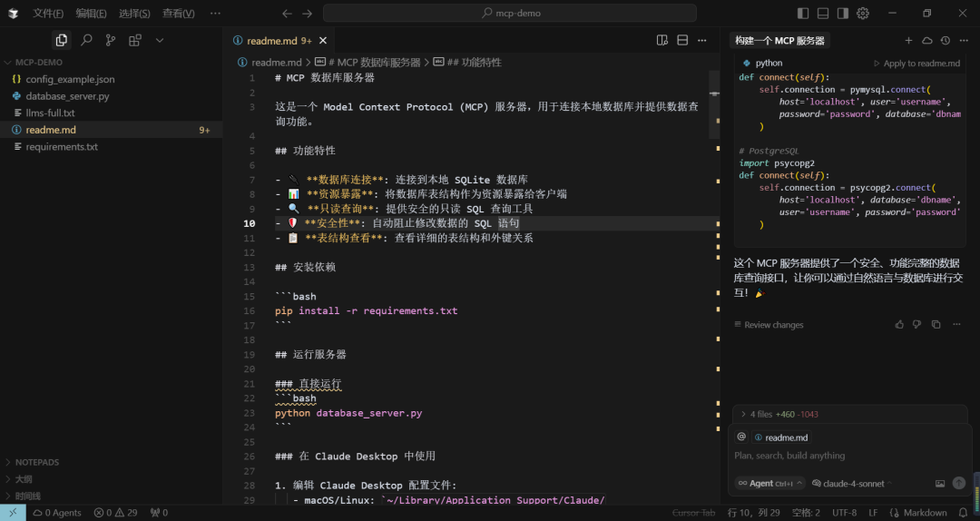Attach image to chat input
The height and width of the screenshot is (521, 980).
point(940,483)
